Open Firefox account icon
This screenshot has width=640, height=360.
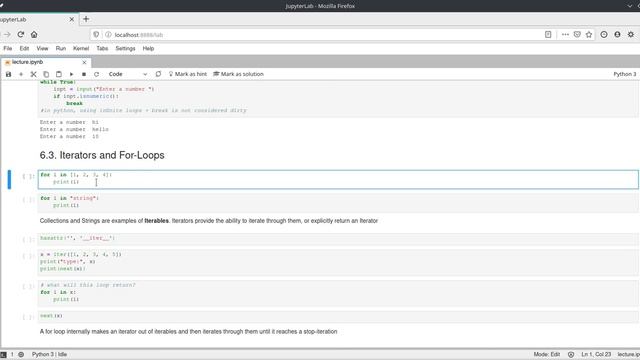(x=618, y=35)
